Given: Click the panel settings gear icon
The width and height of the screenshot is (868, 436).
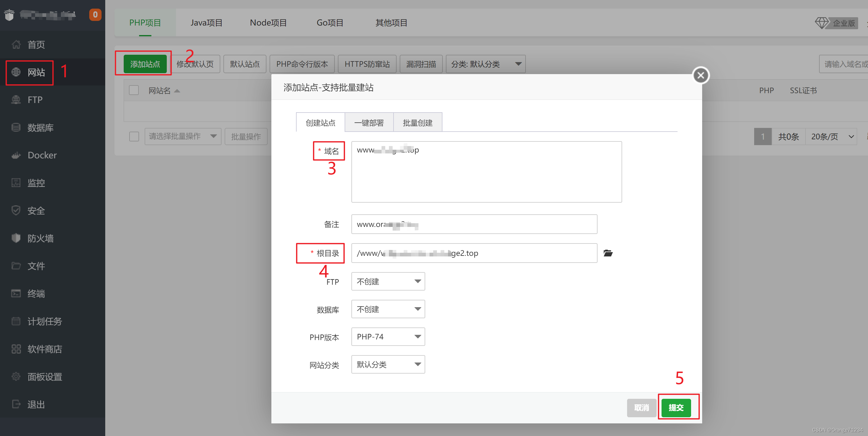Looking at the screenshot, I should [x=16, y=376].
